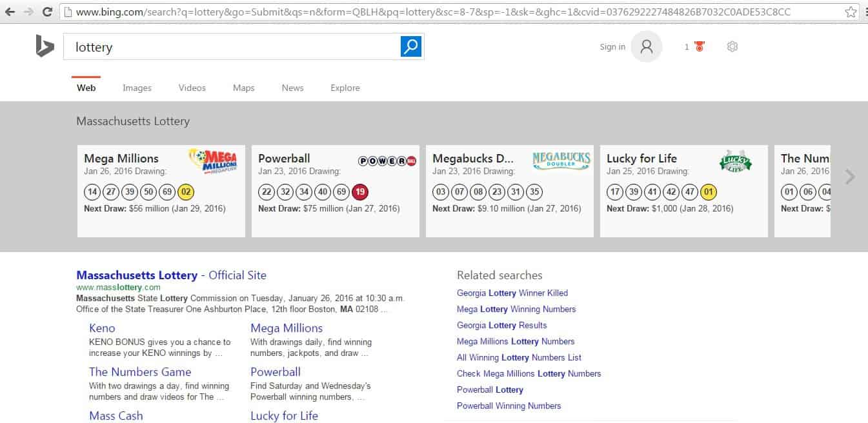This screenshot has height=423, width=868.
Task: Open the Powerball sublink
Action: pyautogui.click(x=276, y=372)
